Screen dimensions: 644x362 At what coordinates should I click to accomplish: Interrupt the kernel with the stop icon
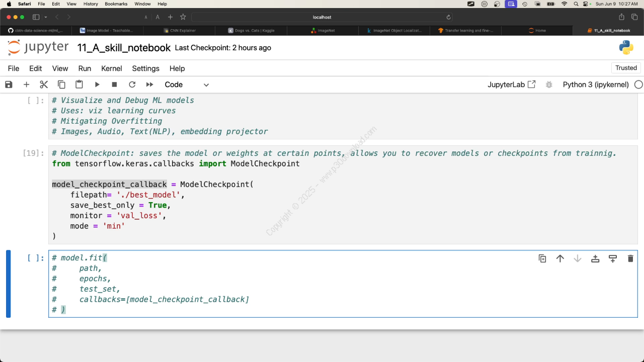click(114, 84)
